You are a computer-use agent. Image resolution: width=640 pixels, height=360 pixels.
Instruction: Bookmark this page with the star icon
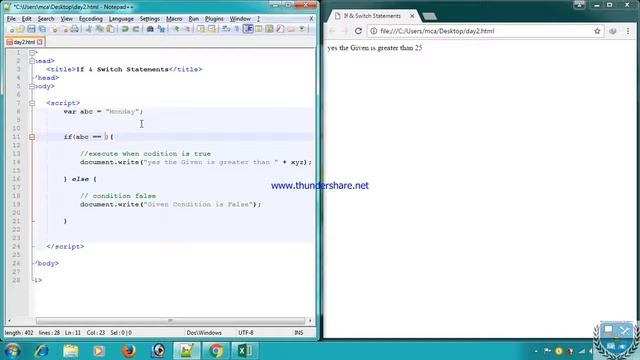coord(597,31)
